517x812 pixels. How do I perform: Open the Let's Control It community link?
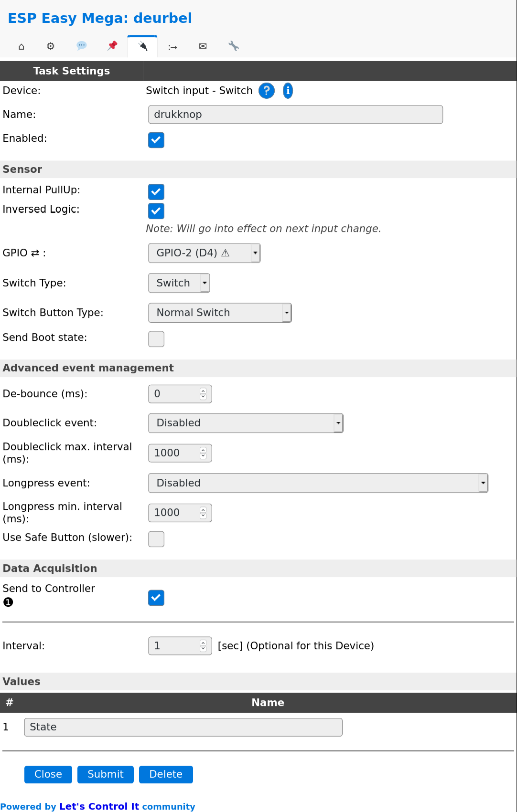point(99,806)
